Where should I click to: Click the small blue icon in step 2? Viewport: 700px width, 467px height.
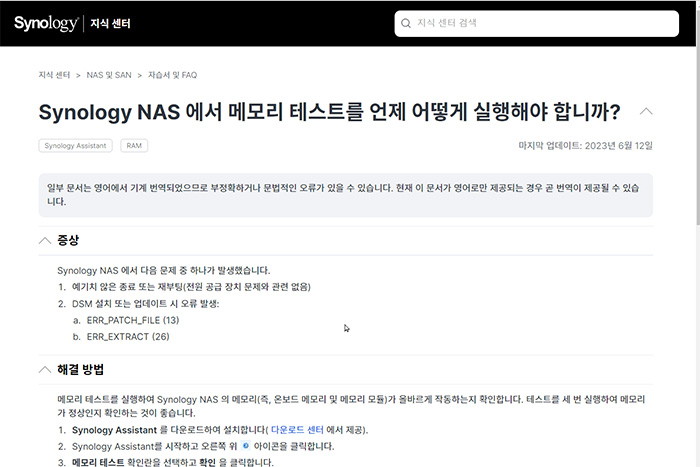(245, 446)
